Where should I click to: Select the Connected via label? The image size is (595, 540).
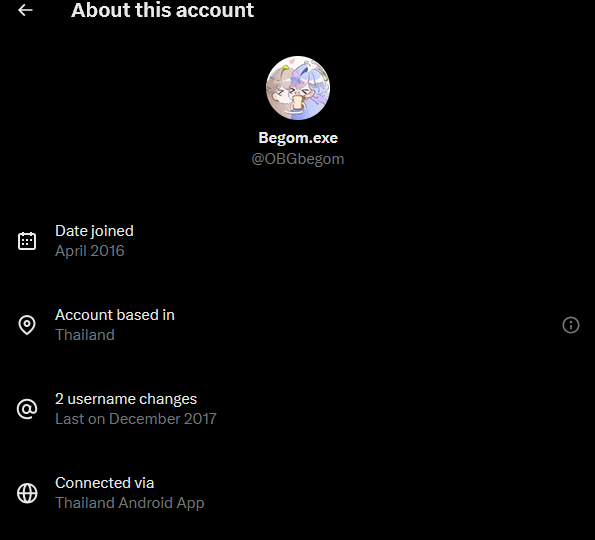pos(104,483)
